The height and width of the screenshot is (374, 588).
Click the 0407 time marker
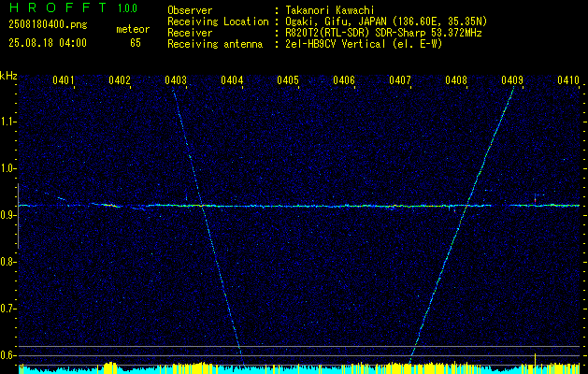400,79
